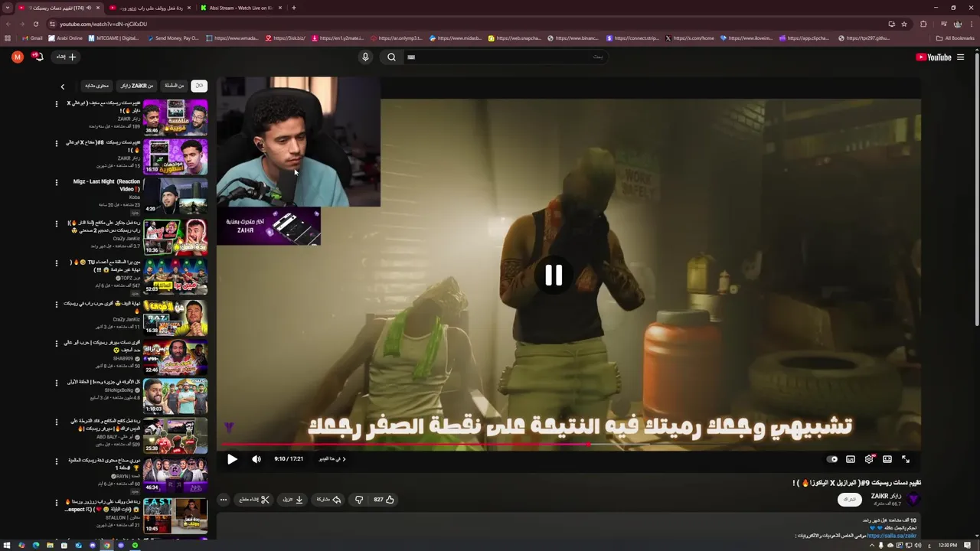Switch to the Absi Stream Kick tab

241,8
